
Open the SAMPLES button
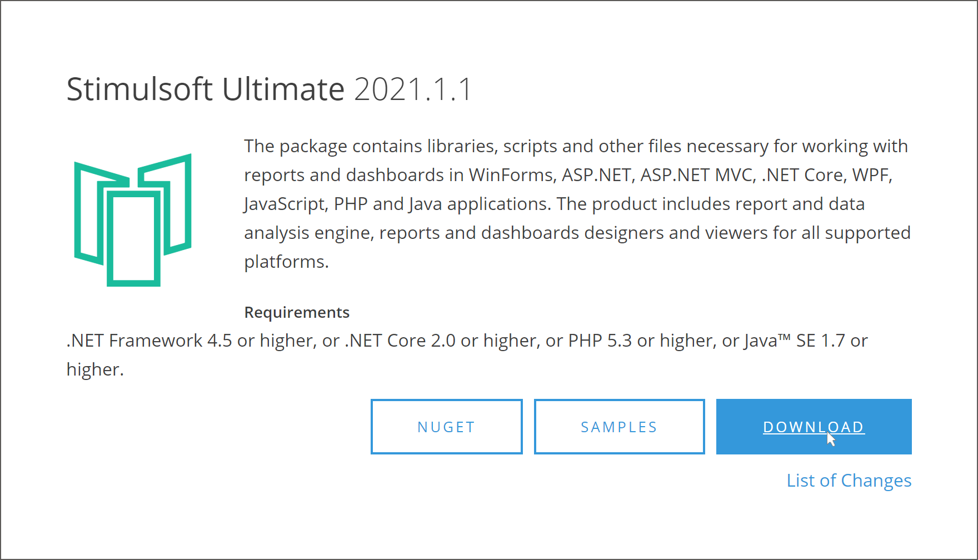tap(619, 427)
